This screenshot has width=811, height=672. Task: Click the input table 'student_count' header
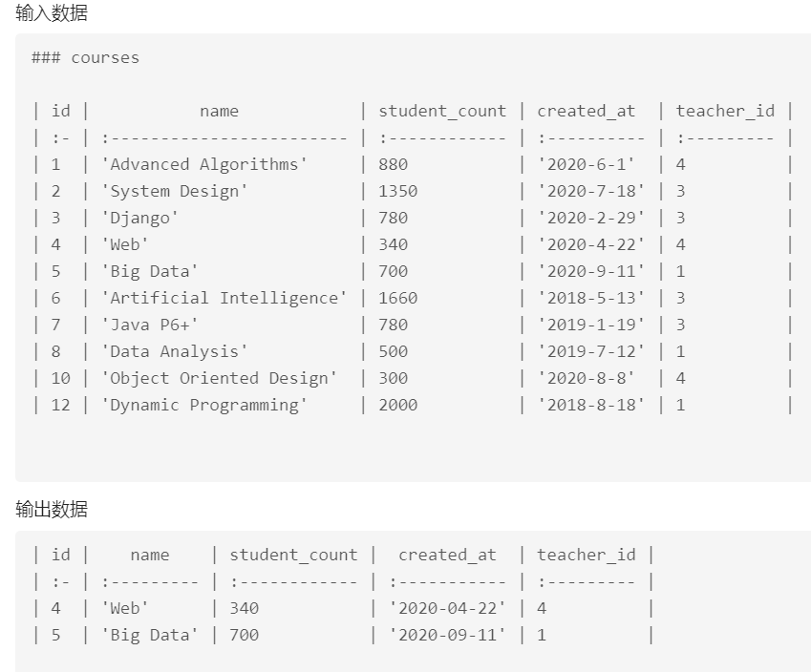(442, 111)
